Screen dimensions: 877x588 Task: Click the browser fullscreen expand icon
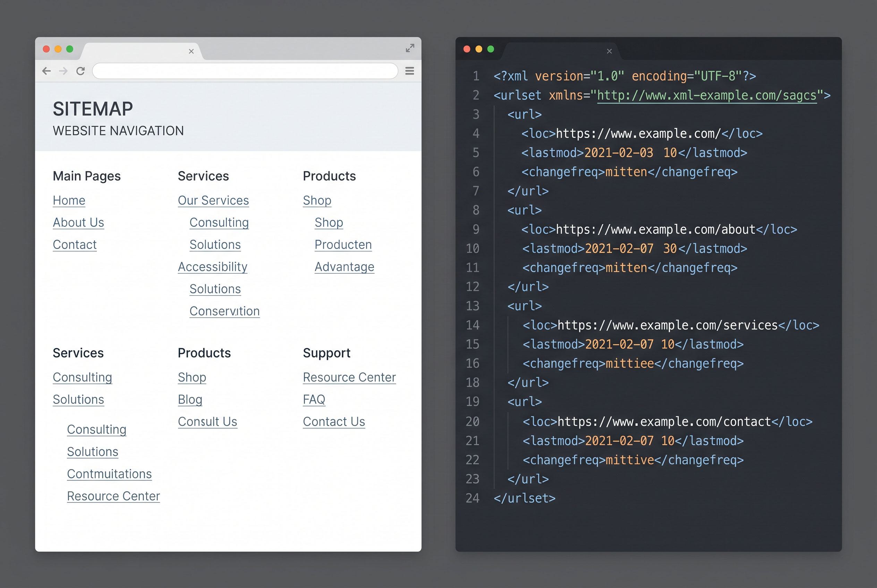tap(410, 48)
